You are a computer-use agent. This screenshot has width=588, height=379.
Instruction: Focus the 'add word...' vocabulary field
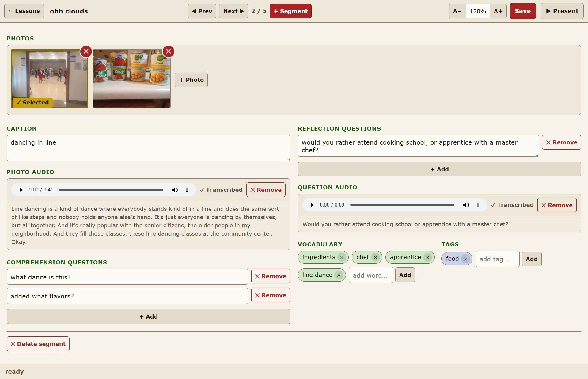click(371, 275)
